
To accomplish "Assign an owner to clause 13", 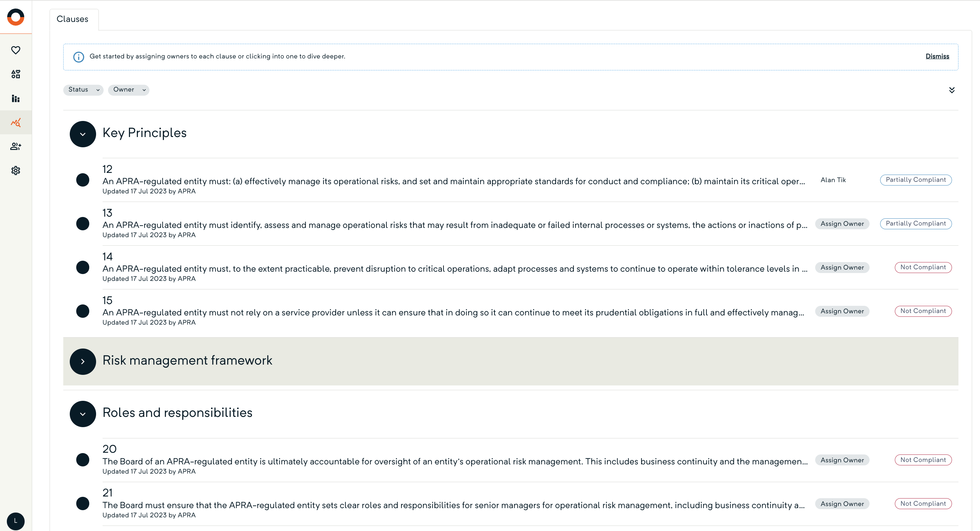I will 842,224.
